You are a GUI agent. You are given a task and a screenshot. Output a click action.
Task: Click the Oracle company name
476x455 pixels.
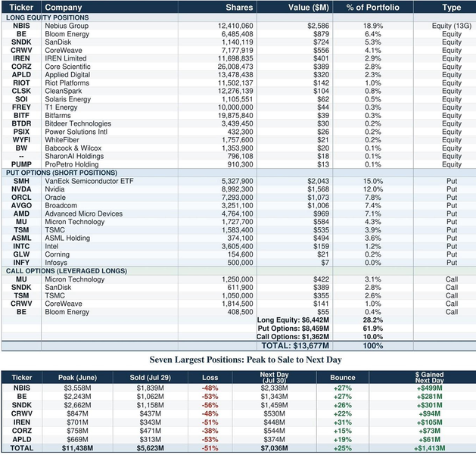[55, 198]
